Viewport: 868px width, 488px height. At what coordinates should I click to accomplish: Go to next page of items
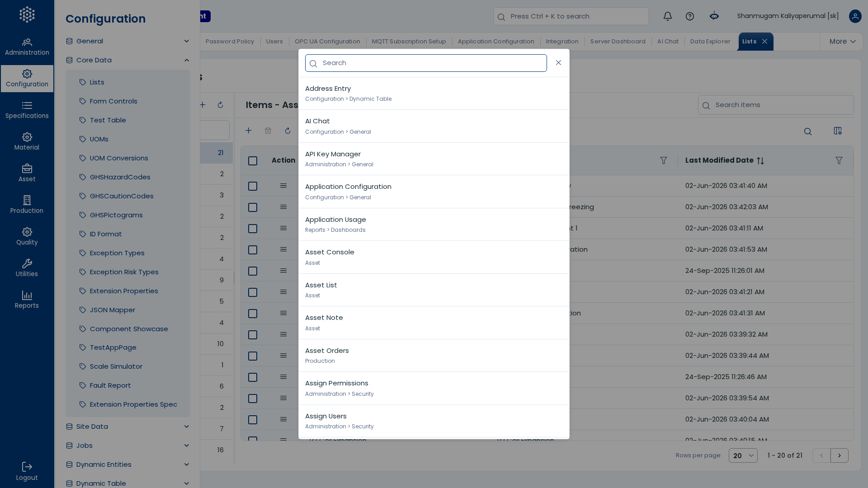coord(839,455)
